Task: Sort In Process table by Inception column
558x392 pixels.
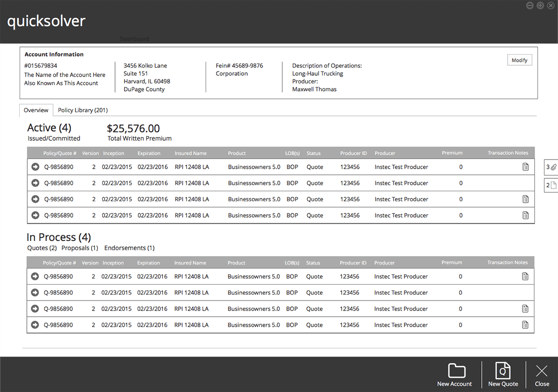Action: click(113, 263)
